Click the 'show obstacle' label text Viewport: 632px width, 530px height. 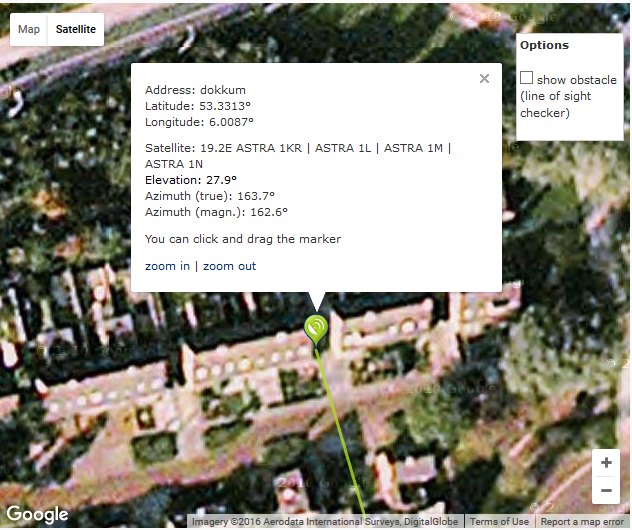(x=577, y=80)
